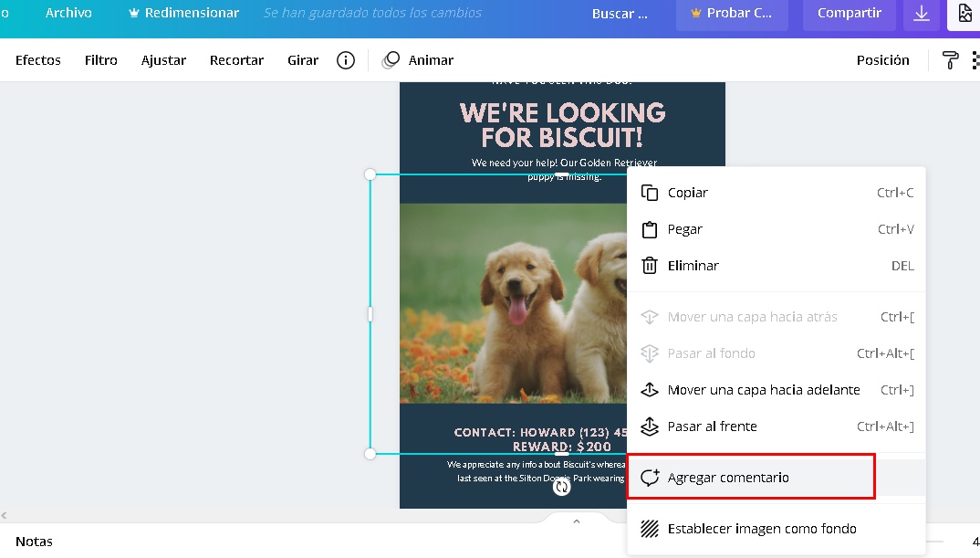Click the hatched icon beside Establecer imagen como fondo
The image size is (980, 558).
coord(650,528)
